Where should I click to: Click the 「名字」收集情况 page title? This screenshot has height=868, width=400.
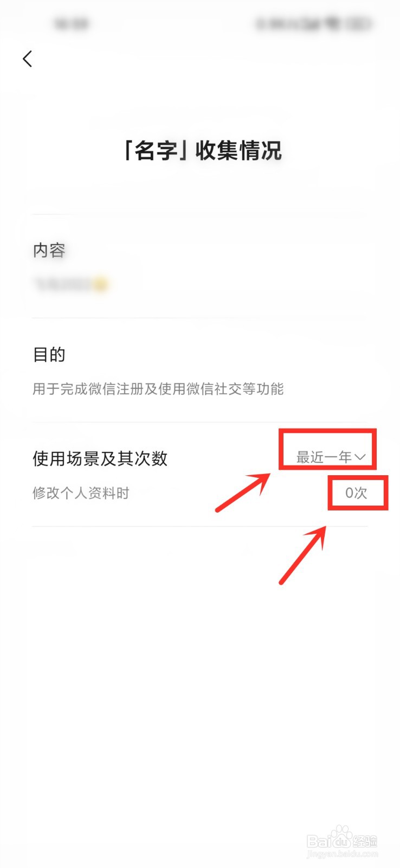pos(200,150)
